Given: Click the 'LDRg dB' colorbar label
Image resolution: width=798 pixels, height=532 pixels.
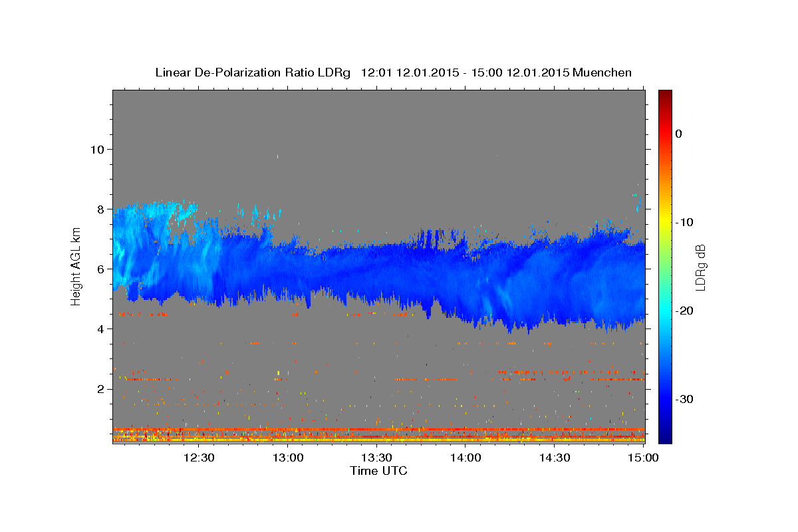Looking at the screenshot, I should [700, 267].
